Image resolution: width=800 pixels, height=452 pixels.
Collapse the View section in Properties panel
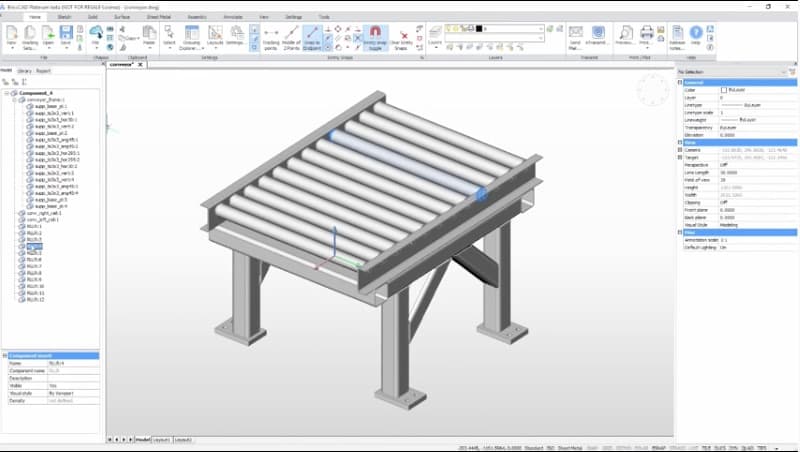tap(680, 143)
